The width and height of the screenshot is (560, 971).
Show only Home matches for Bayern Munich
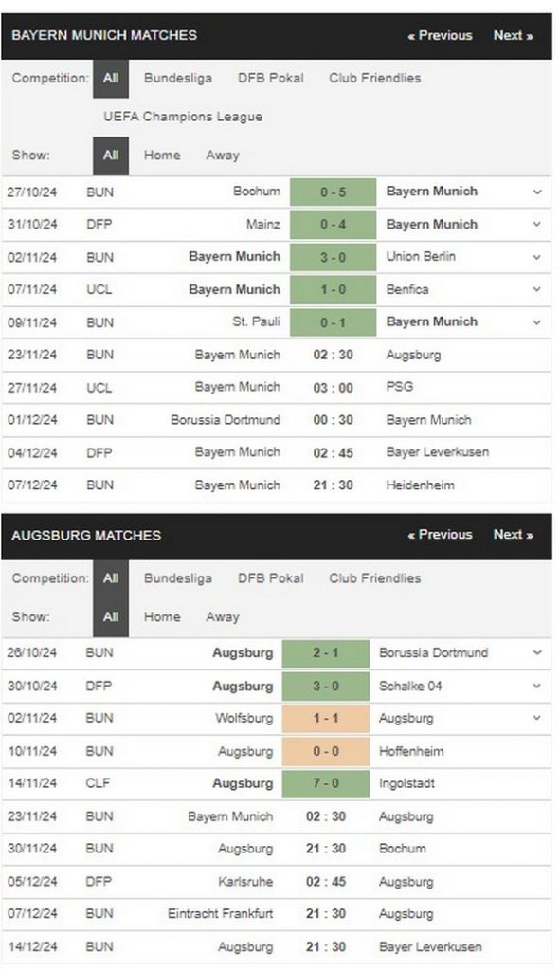click(162, 156)
